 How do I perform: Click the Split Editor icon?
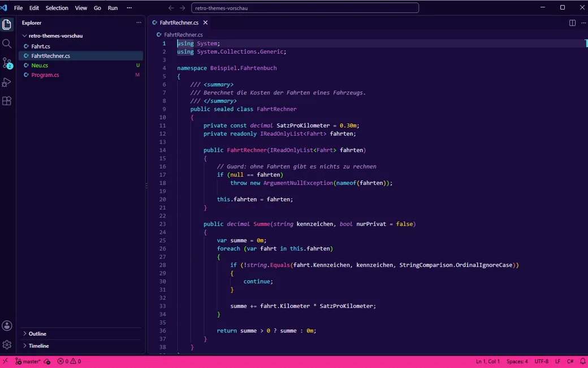[x=572, y=23]
